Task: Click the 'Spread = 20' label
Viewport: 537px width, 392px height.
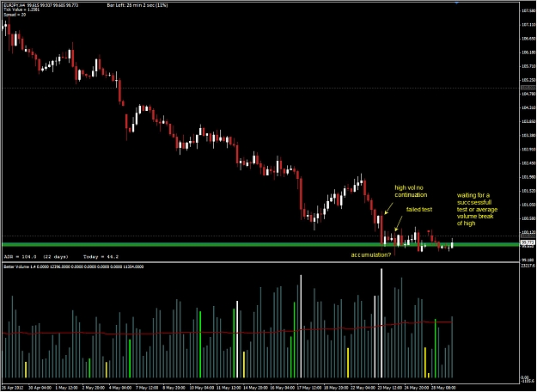Action: [15, 15]
